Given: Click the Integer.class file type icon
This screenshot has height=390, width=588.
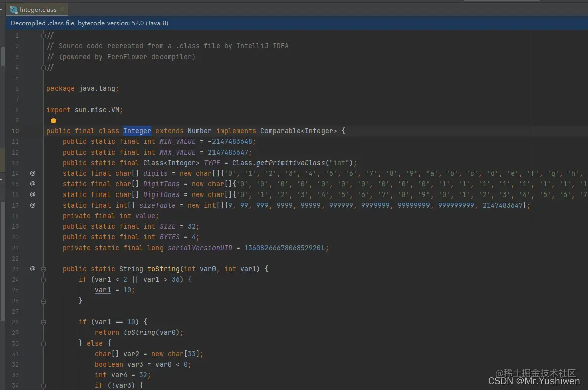Looking at the screenshot, I should [x=14, y=10].
